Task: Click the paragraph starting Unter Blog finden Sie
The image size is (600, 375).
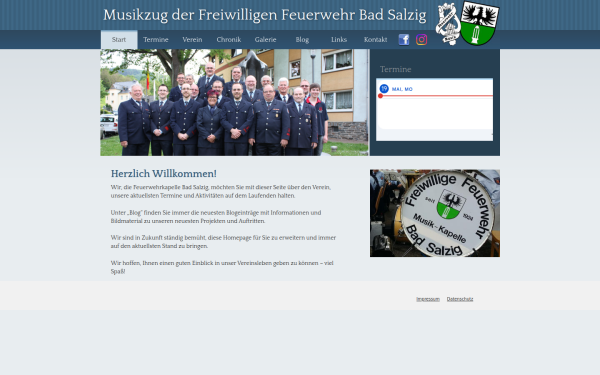Action: point(216,217)
